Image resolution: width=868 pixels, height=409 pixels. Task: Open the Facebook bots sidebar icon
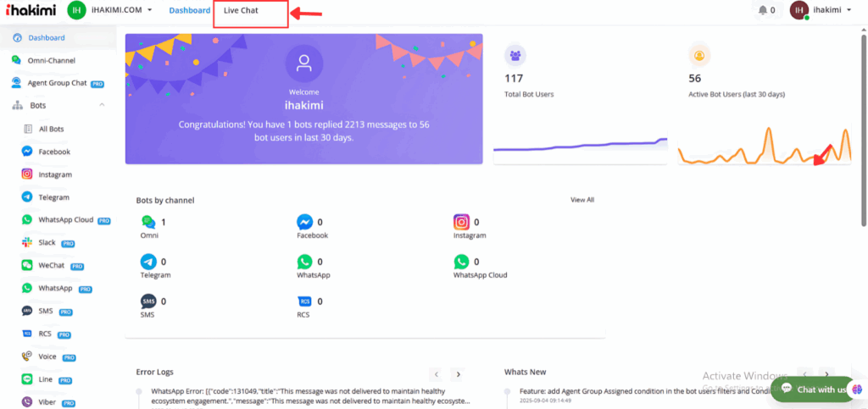pyautogui.click(x=28, y=152)
